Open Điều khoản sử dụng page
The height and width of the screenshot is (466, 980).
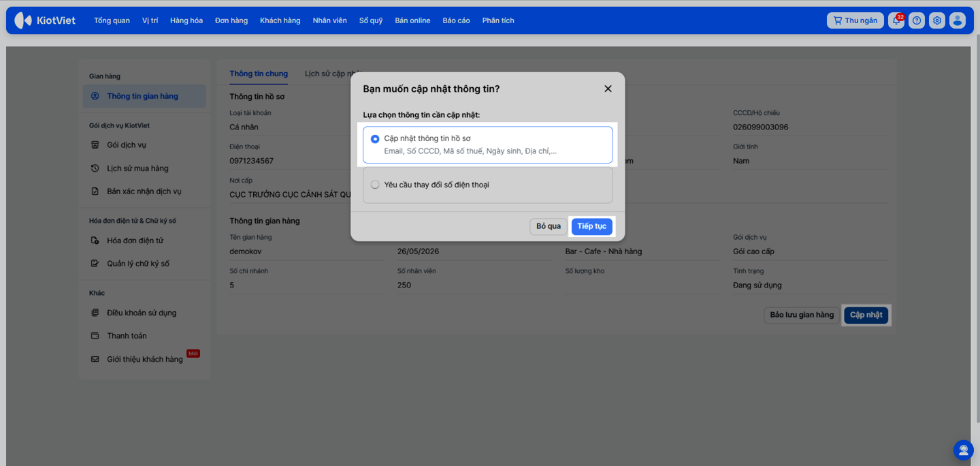point(142,313)
